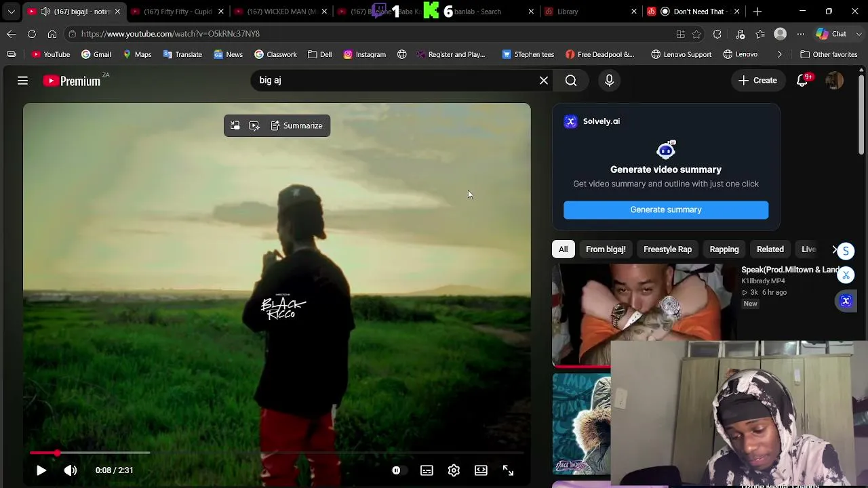
Task: Open a new browser tab
Action: (x=757, y=12)
